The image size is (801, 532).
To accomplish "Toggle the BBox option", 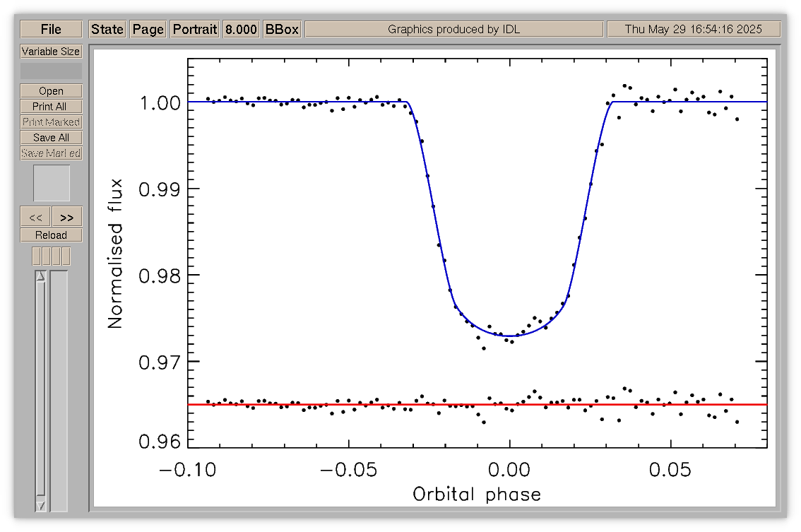I will [282, 29].
